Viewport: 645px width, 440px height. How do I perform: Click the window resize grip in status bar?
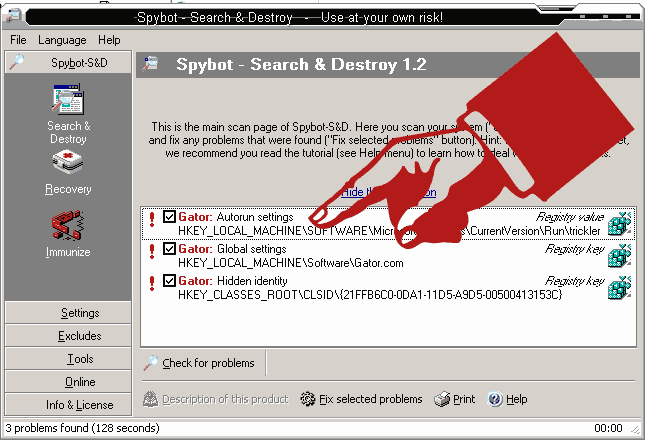635,429
